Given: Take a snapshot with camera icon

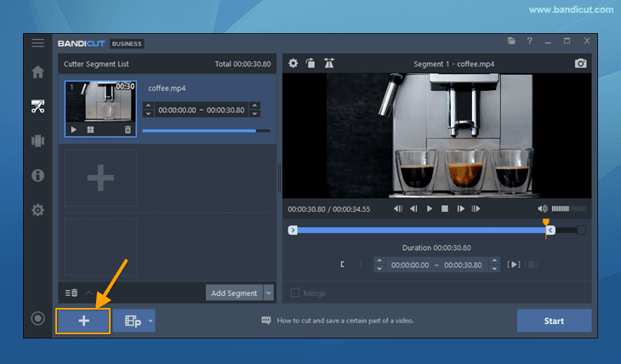Looking at the screenshot, I should (581, 64).
